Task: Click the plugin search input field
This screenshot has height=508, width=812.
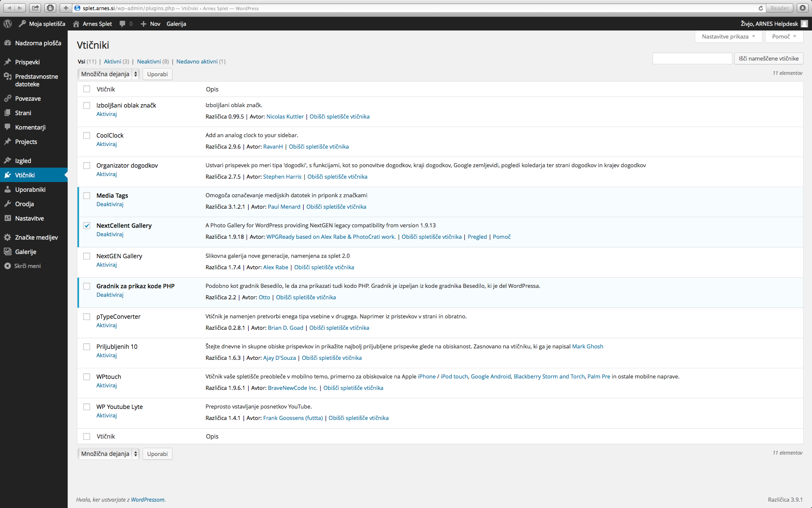Action: pyautogui.click(x=692, y=58)
